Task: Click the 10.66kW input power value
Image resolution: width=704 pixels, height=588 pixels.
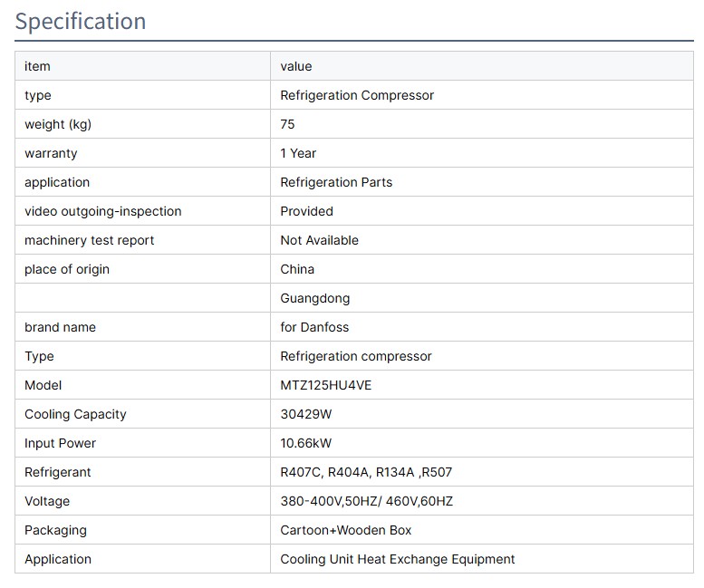Action: point(306,443)
